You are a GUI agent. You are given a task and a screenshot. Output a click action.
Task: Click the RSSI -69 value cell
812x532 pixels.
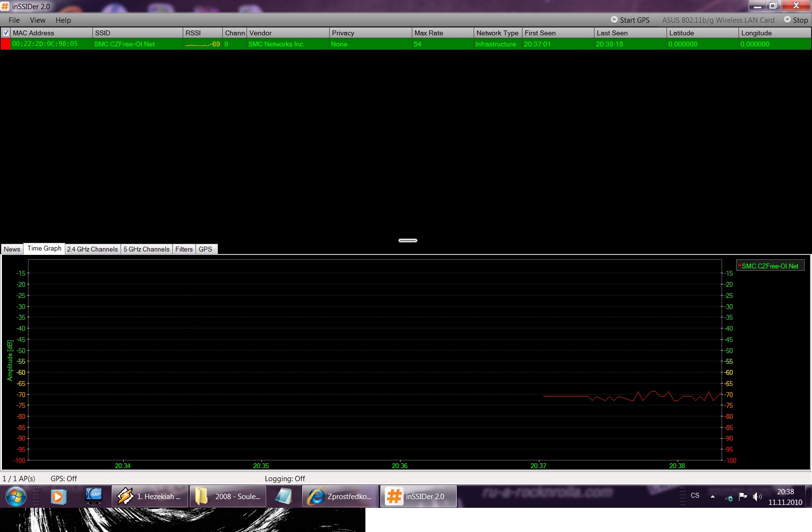coord(203,44)
